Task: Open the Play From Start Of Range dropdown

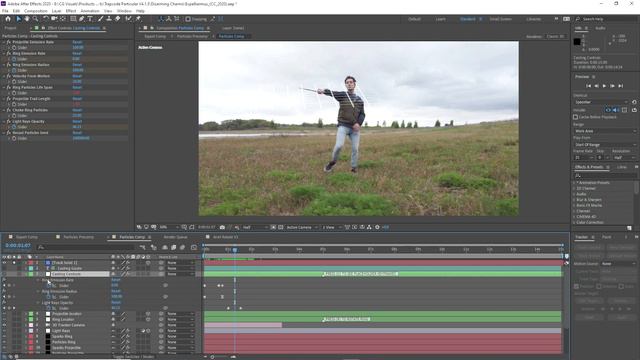Action: (605, 145)
